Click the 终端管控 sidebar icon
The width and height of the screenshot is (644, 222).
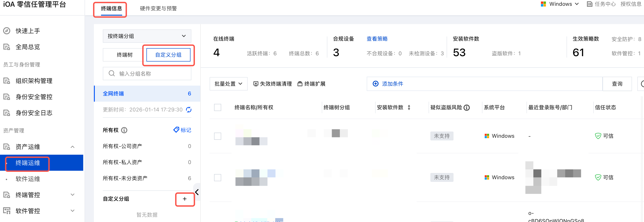(7, 195)
